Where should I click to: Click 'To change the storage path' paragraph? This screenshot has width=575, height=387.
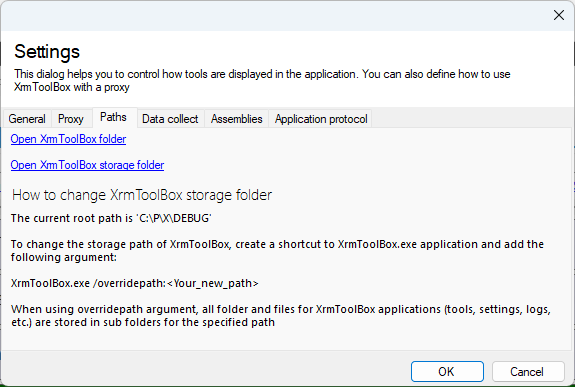coord(277,251)
